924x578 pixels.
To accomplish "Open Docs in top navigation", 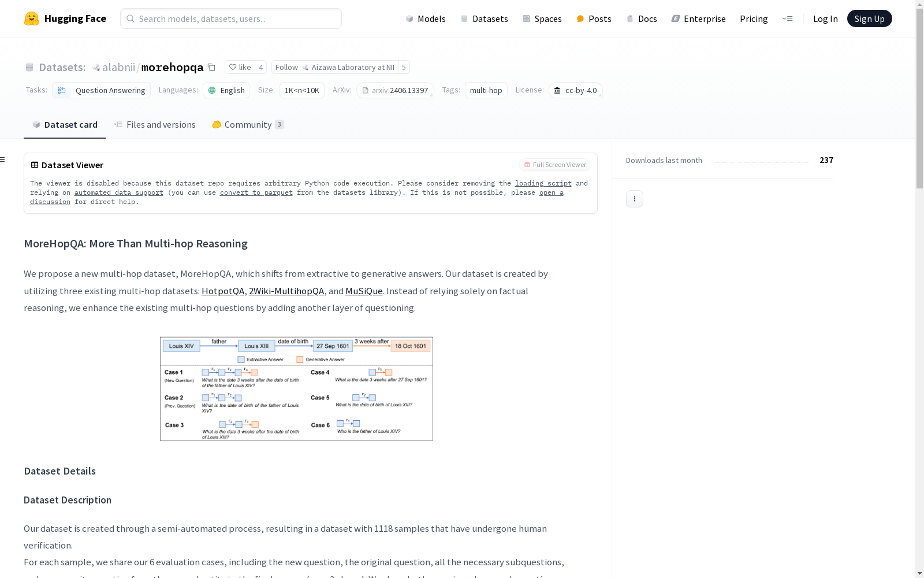I will [642, 18].
